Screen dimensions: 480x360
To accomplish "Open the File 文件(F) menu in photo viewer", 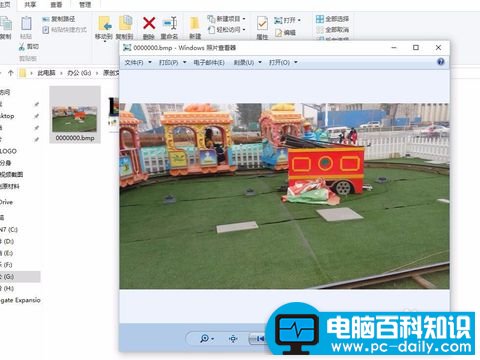I will point(138,62).
